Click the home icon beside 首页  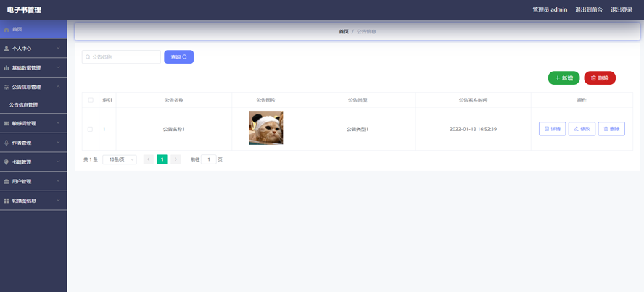pos(6,30)
